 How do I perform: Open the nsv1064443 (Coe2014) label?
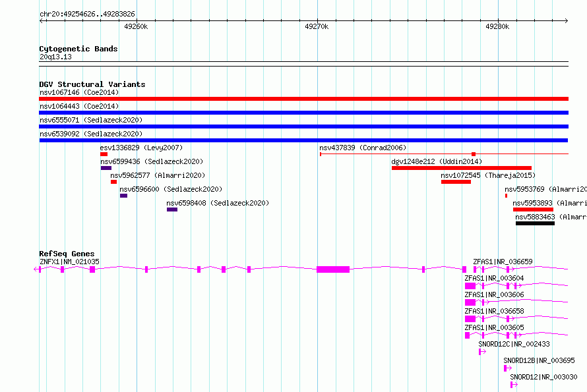(x=79, y=106)
